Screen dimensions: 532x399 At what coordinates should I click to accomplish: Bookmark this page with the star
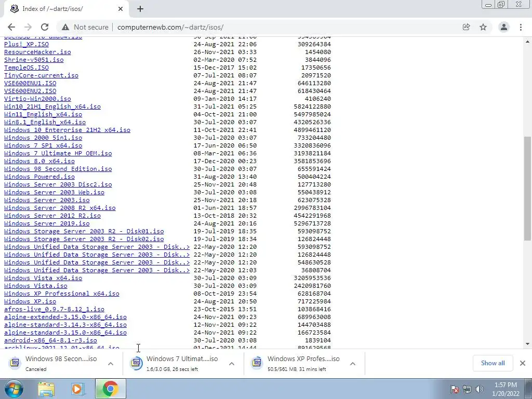pyautogui.click(x=483, y=27)
